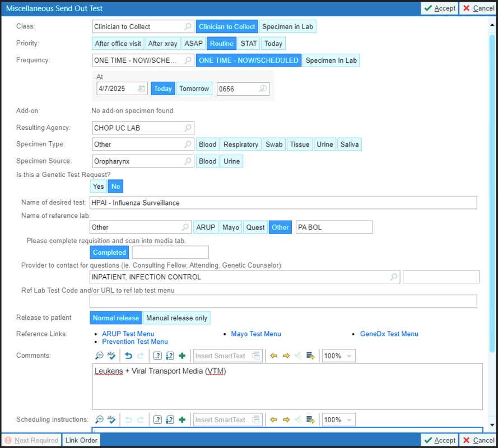Select Tomorrow for the order date
498x448 pixels.
coord(194,88)
